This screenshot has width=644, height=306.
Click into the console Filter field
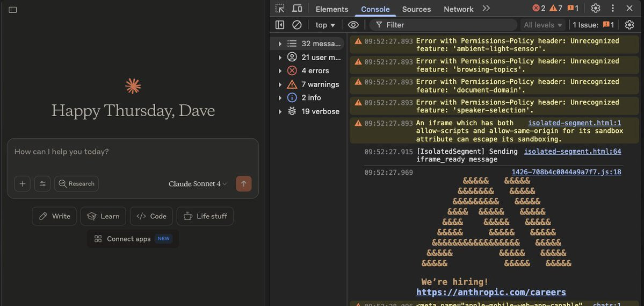coord(443,25)
